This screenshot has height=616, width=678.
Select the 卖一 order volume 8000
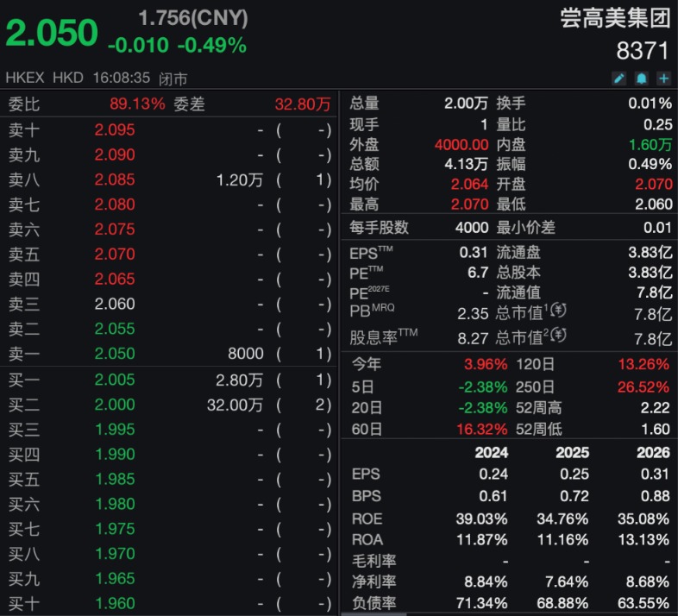246,354
